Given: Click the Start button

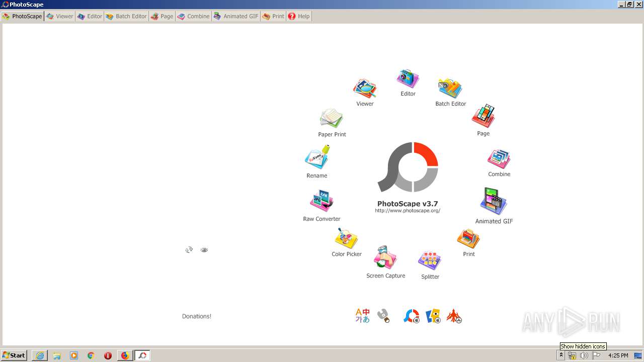Looking at the screenshot, I should point(14,355).
